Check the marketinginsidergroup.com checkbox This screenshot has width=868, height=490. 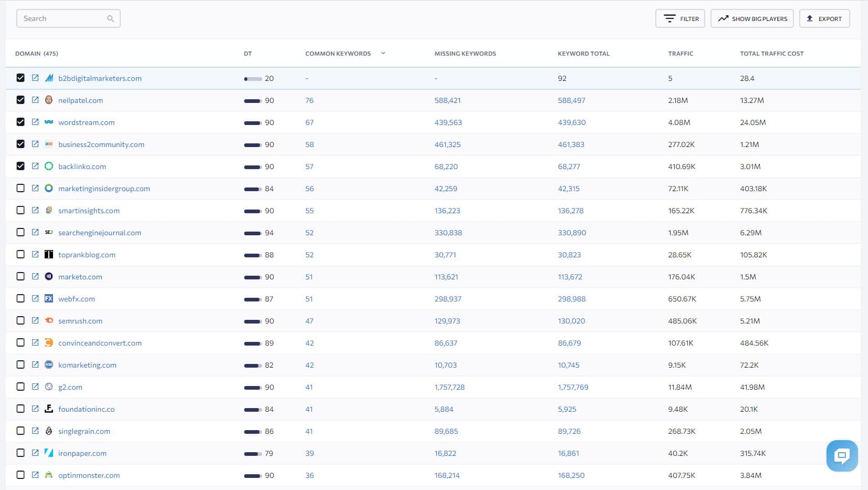point(20,188)
